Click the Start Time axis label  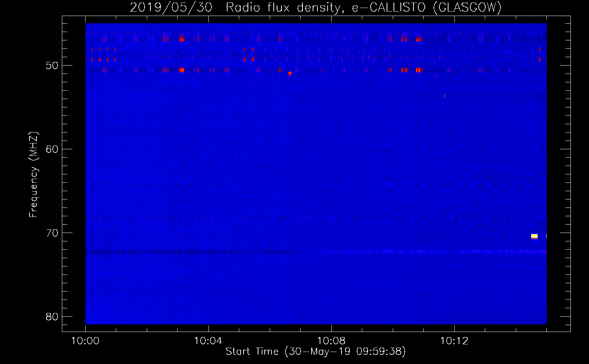point(316,351)
